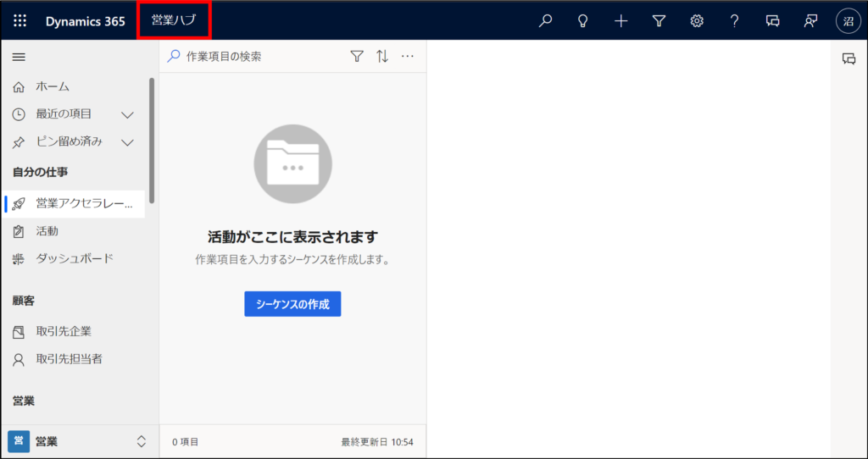Click the 最終更新日 10:54 timestamp
Viewport: 868px width, 459px height.
[x=377, y=442]
